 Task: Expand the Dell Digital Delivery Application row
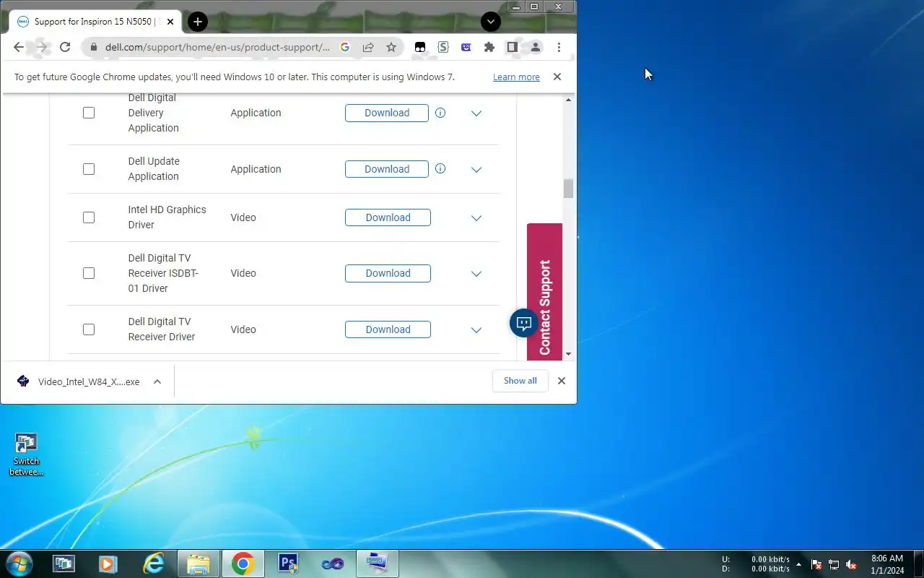pyautogui.click(x=476, y=113)
